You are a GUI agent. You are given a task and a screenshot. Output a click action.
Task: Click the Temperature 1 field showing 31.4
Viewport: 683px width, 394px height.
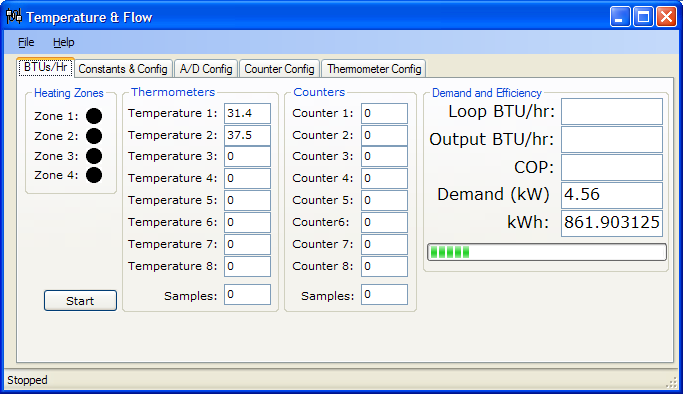(247, 113)
